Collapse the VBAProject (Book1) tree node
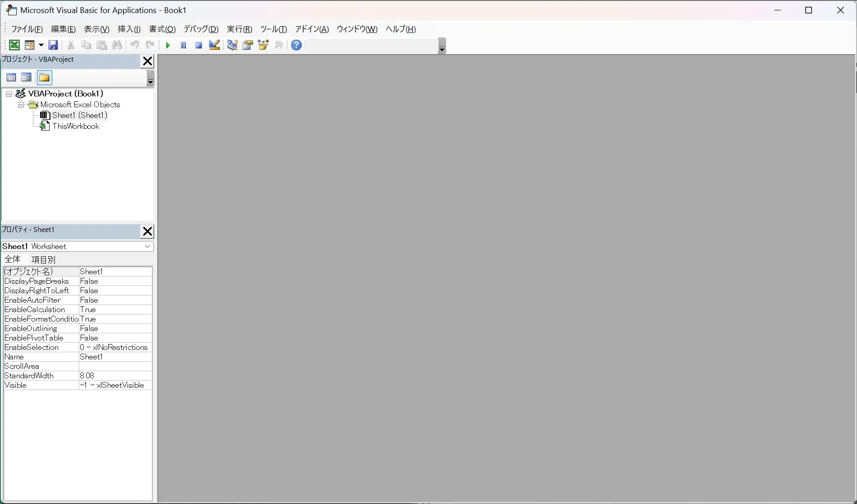Screen dimensions: 857x504 [x=9, y=94]
